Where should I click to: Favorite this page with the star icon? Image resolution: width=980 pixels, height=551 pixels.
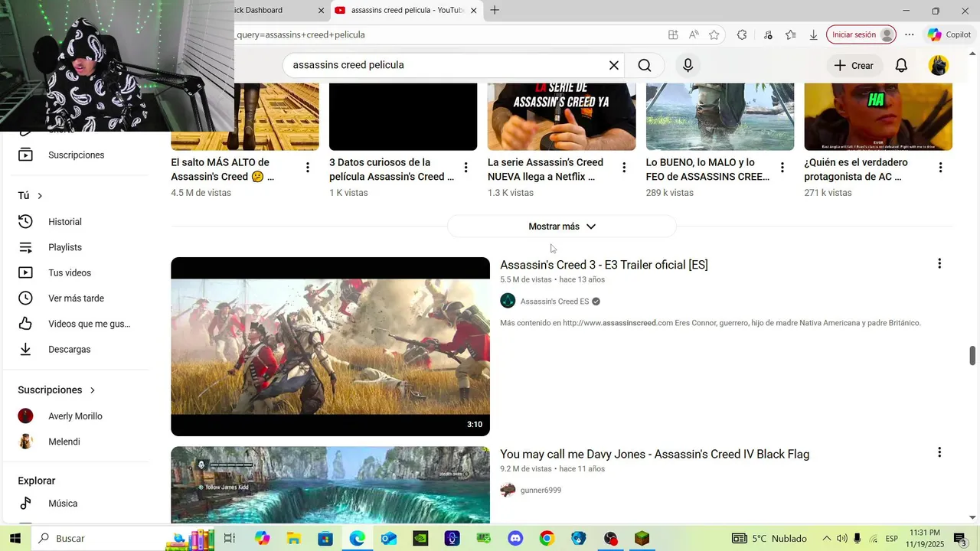click(x=714, y=34)
